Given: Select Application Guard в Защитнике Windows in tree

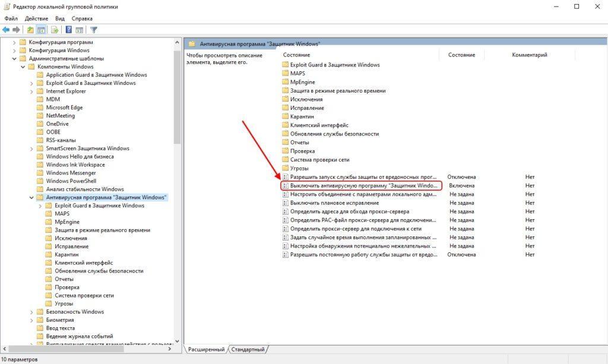Looking at the screenshot, I should pyautogui.click(x=97, y=75).
